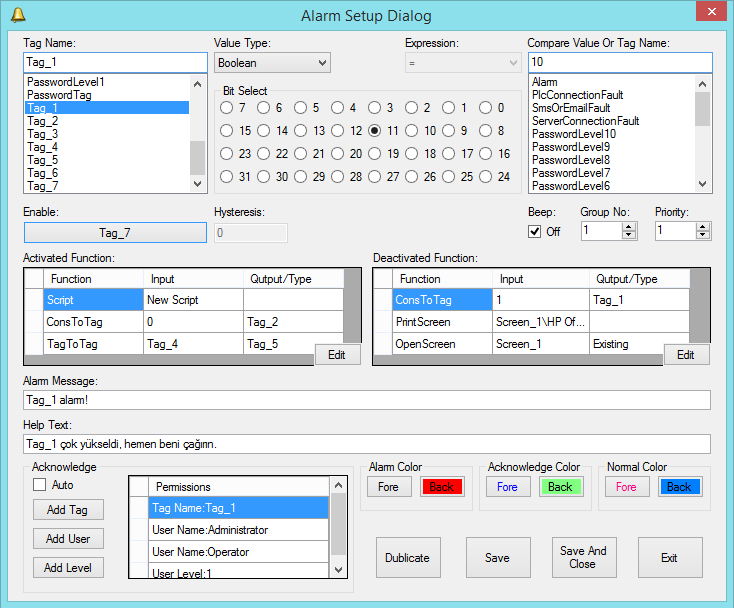Pick the red Alarm Color Back swatch
The image size is (734, 608).
click(441, 487)
